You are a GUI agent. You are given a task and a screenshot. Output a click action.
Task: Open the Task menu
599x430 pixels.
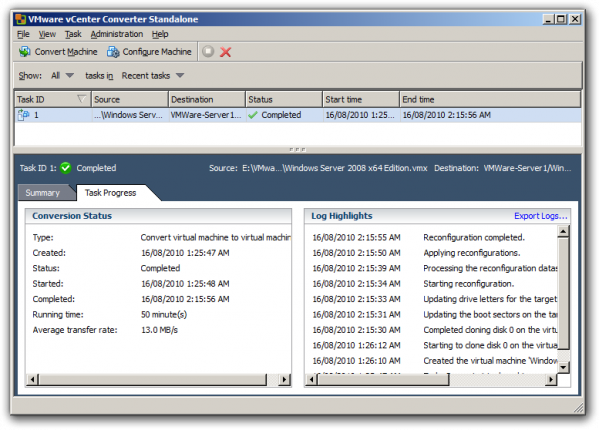(x=73, y=34)
